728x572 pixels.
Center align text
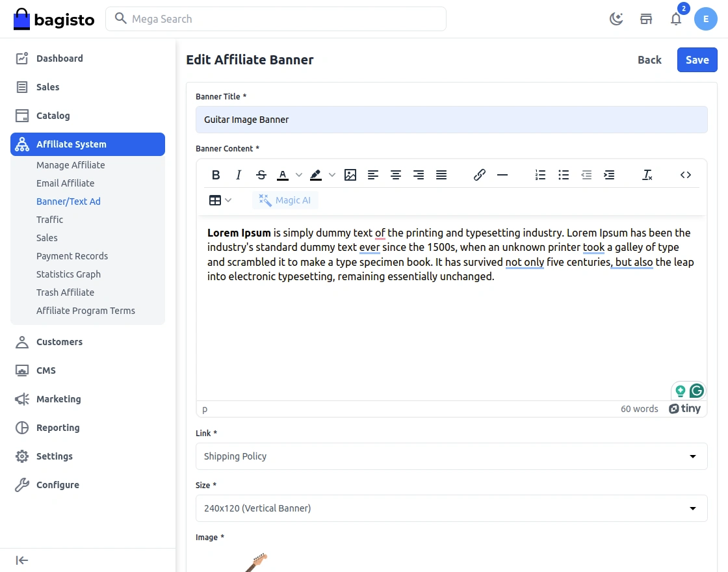[x=396, y=175]
